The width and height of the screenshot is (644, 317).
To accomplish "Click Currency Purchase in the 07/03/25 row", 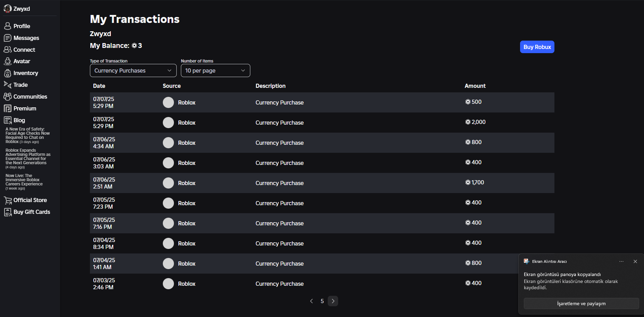I will pos(279,284).
